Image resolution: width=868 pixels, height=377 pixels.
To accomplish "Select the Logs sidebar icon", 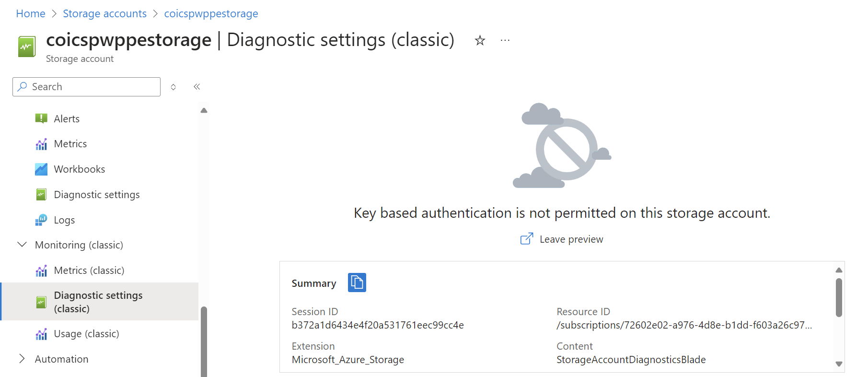I will click(x=41, y=220).
